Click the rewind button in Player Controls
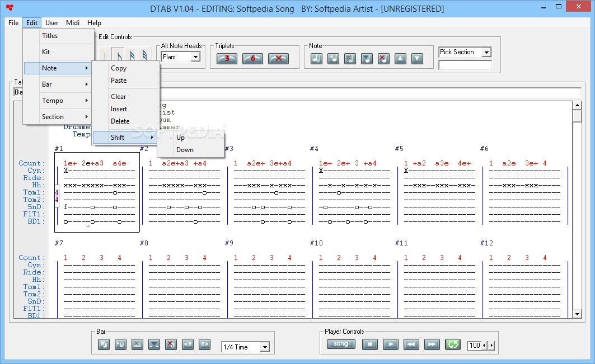 pos(411,344)
